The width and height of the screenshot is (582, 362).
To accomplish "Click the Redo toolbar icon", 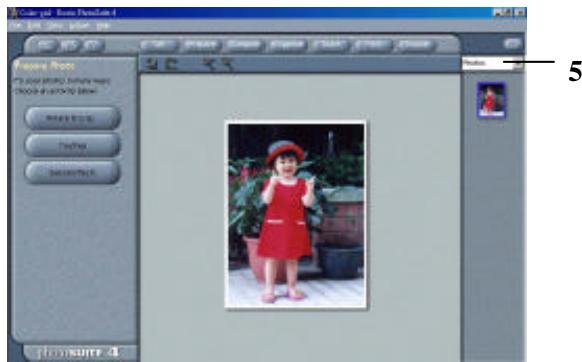I will coord(171,64).
